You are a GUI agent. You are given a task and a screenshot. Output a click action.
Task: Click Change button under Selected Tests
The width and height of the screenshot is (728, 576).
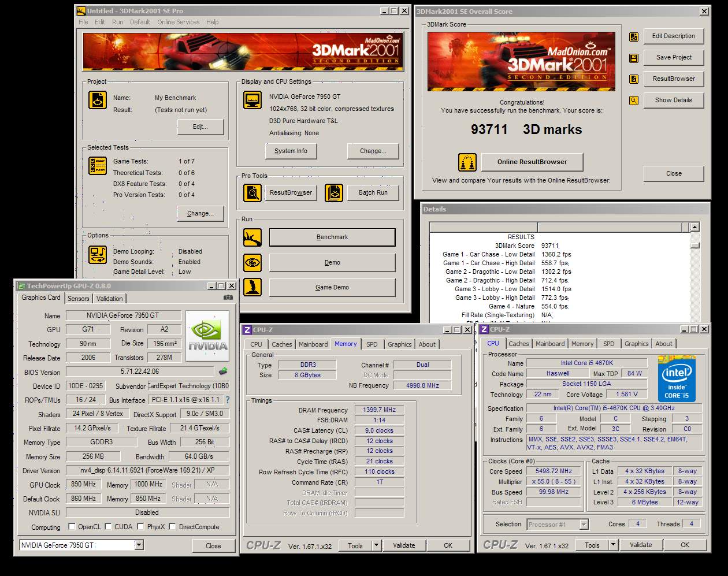(x=200, y=213)
